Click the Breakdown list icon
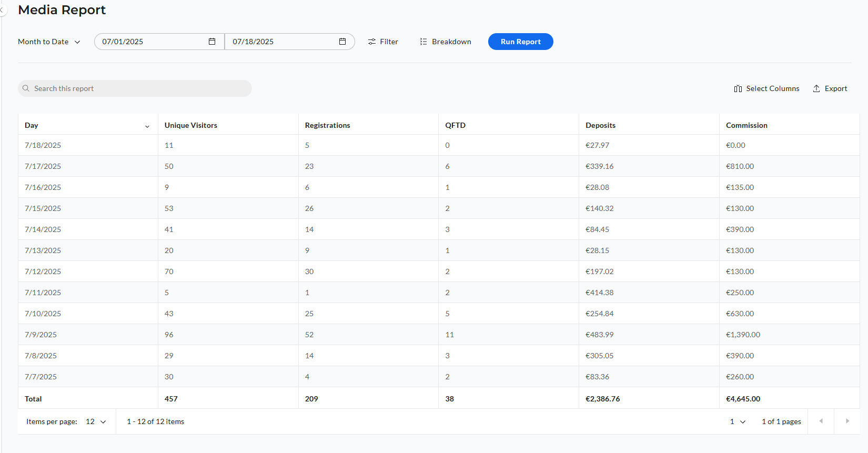The image size is (868, 453). pyautogui.click(x=423, y=42)
